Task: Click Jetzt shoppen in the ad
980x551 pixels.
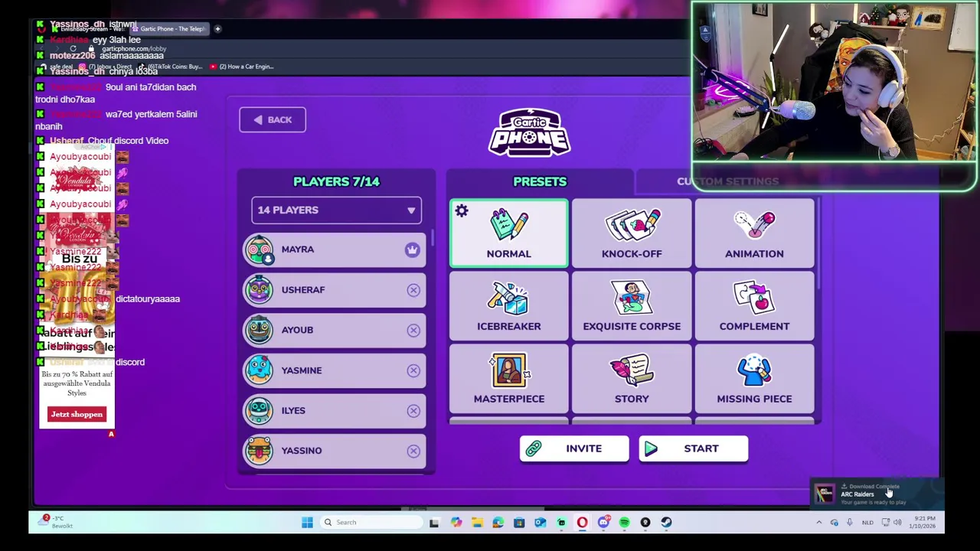Action: (77, 414)
